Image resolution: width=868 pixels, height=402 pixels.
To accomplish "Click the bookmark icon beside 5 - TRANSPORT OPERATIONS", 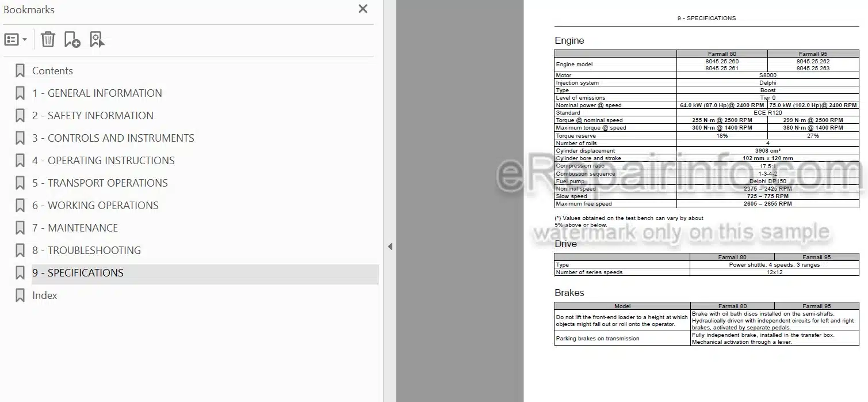I will (20, 183).
